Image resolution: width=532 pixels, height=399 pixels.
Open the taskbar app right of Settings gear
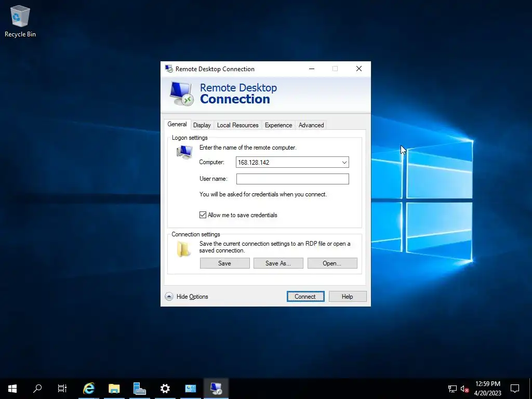pos(190,389)
